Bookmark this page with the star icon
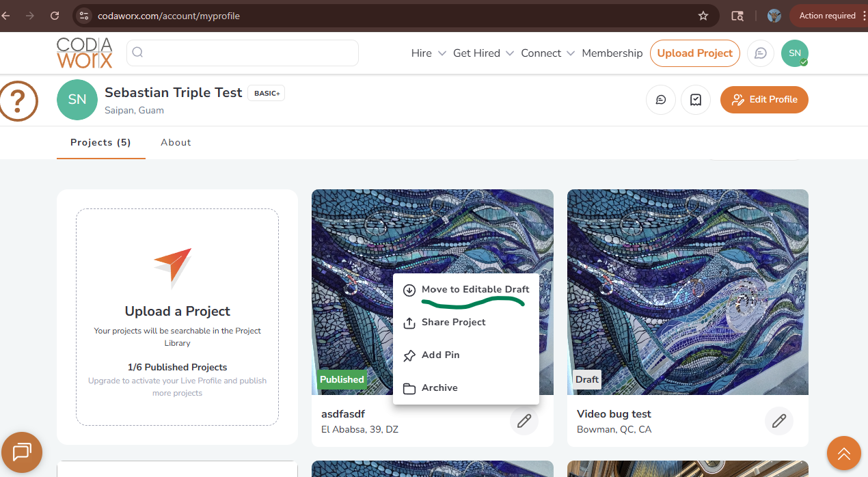868x477 pixels. (x=703, y=16)
